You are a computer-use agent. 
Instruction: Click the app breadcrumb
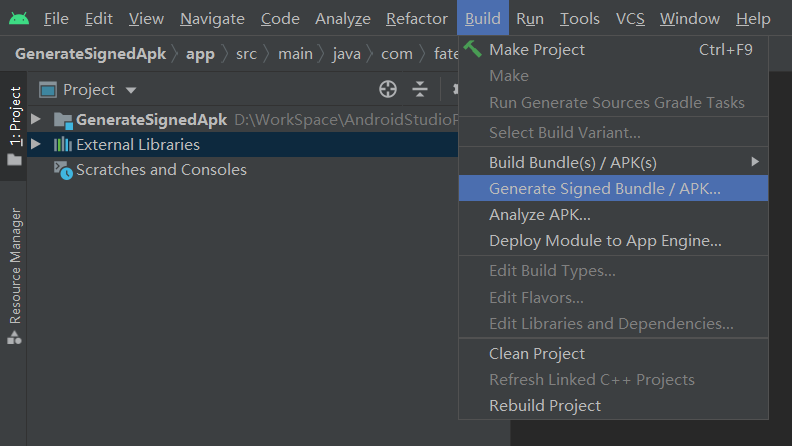click(x=200, y=54)
